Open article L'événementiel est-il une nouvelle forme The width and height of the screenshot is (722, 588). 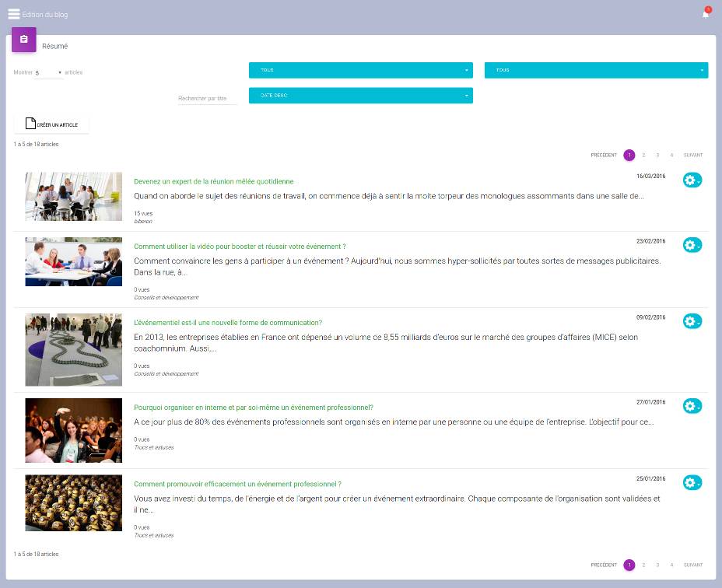[x=228, y=323]
